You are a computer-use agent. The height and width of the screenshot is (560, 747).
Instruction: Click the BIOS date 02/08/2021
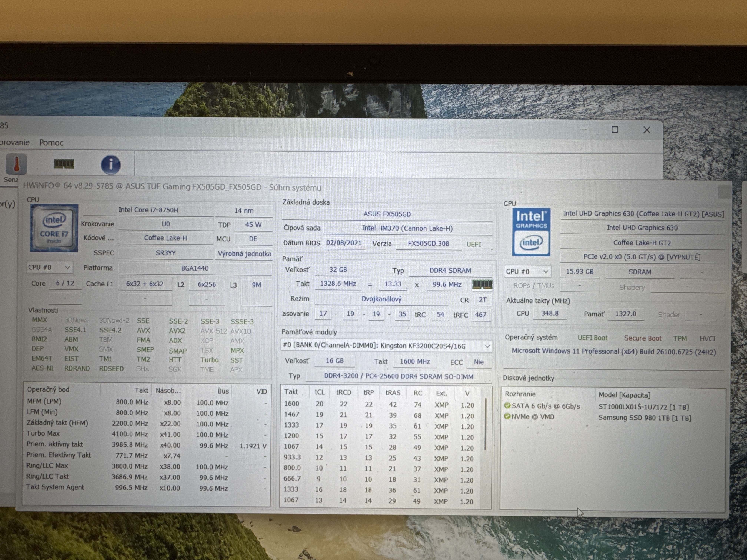pos(343,243)
